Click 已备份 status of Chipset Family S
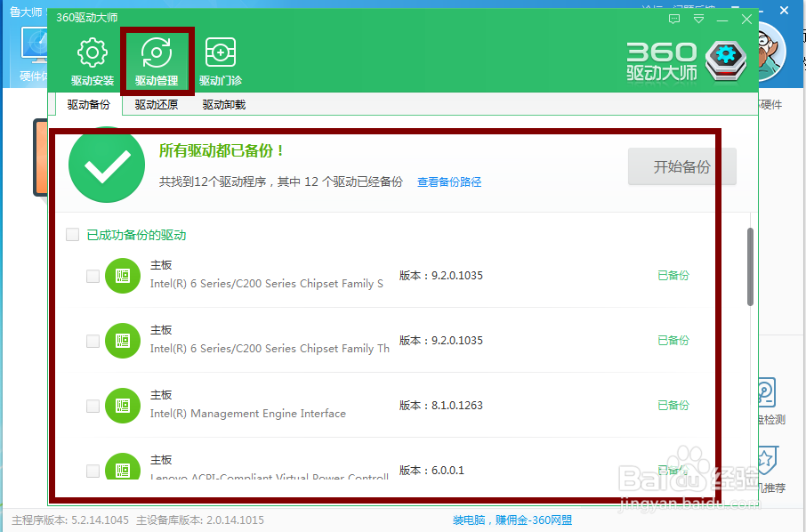 [673, 276]
